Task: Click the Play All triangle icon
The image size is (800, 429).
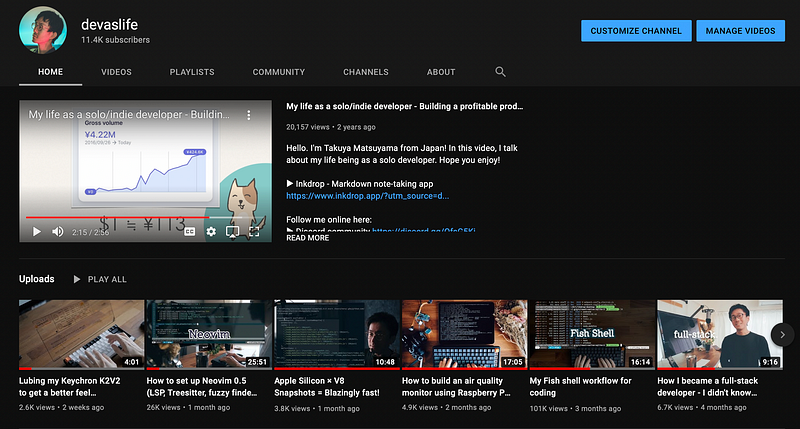Action: tap(77, 279)
